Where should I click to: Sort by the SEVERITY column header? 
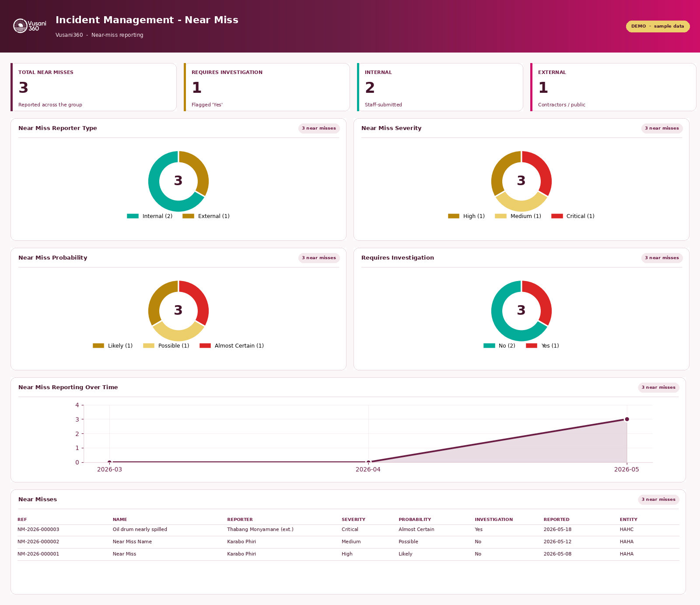click(353, 520)
